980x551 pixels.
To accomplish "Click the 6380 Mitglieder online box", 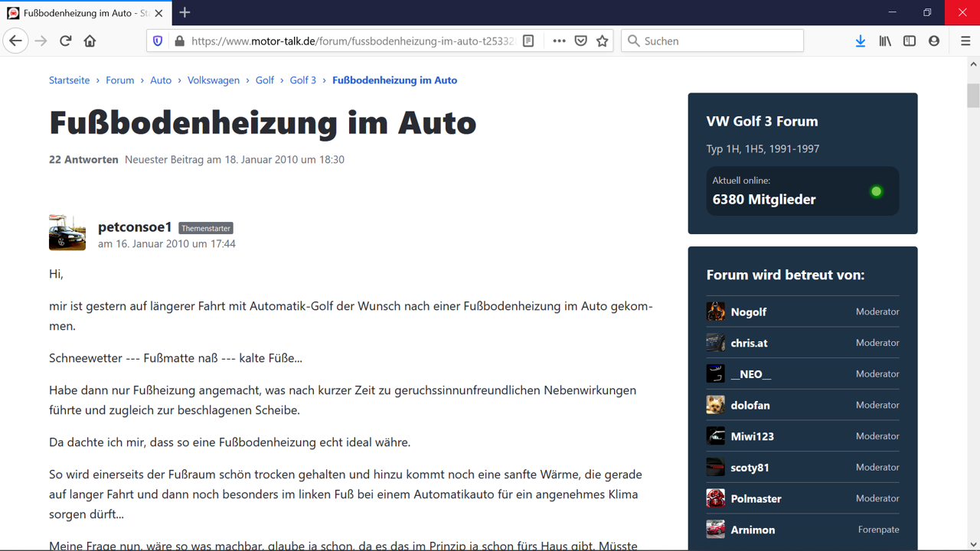I will (x=802, y=191).
